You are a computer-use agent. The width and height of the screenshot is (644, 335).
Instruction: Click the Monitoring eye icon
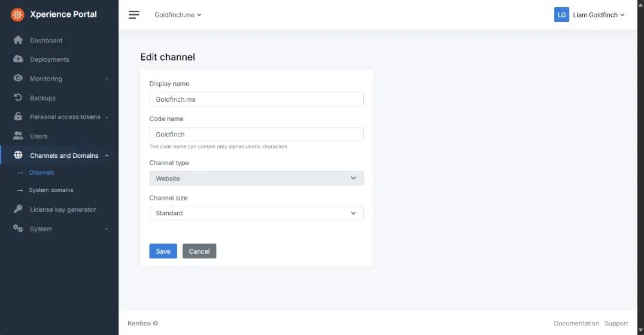point(18,79)
